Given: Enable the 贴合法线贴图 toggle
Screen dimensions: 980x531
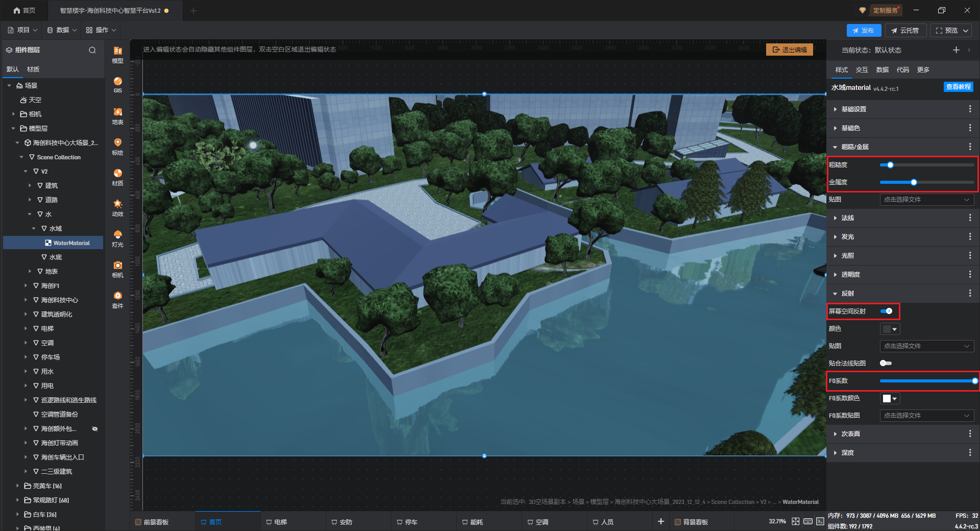Looking at the screenshot, I should click(886, 363).
